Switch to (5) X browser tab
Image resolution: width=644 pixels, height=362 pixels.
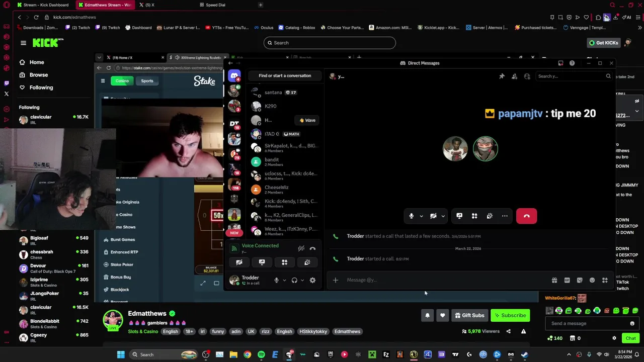click(x=149, y=5)
